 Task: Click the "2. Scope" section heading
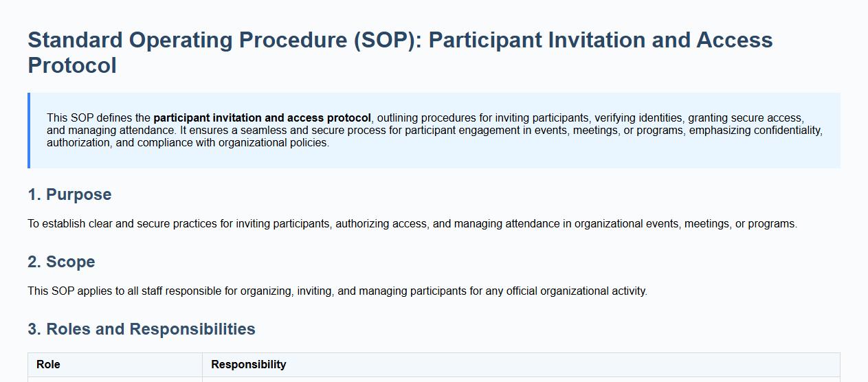pyautogui.click(x=61, y=262)
